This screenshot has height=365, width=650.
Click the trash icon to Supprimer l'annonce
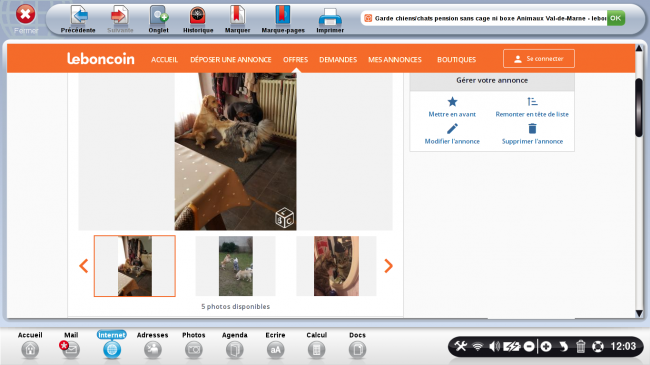532,129
